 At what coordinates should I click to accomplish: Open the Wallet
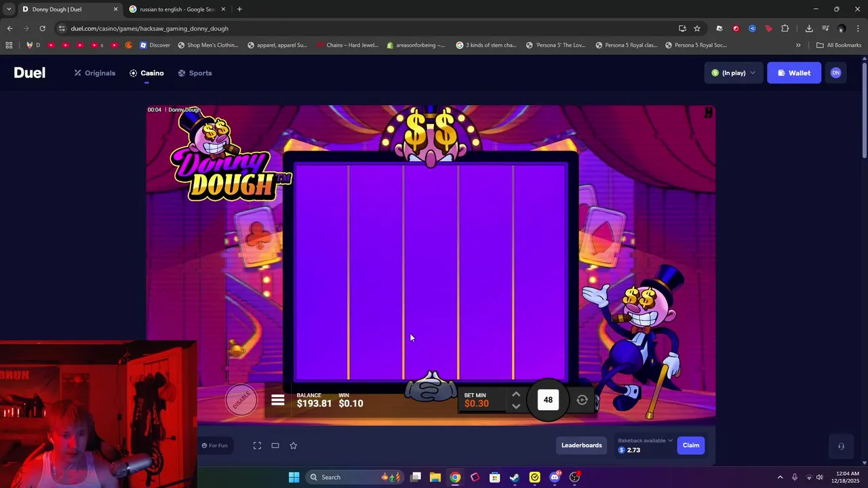pyautogui.click(x=793, y=73)
